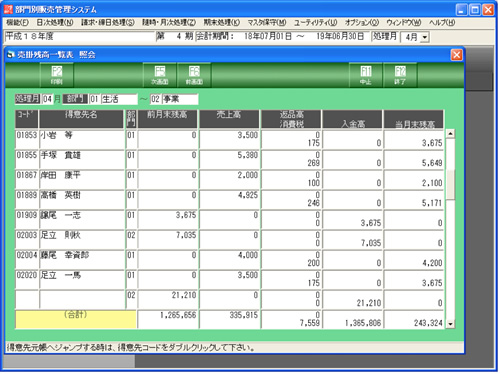Click the table scrollbar up arrow
The width and height of the screenshot is (500, 374).
point(450,134)
